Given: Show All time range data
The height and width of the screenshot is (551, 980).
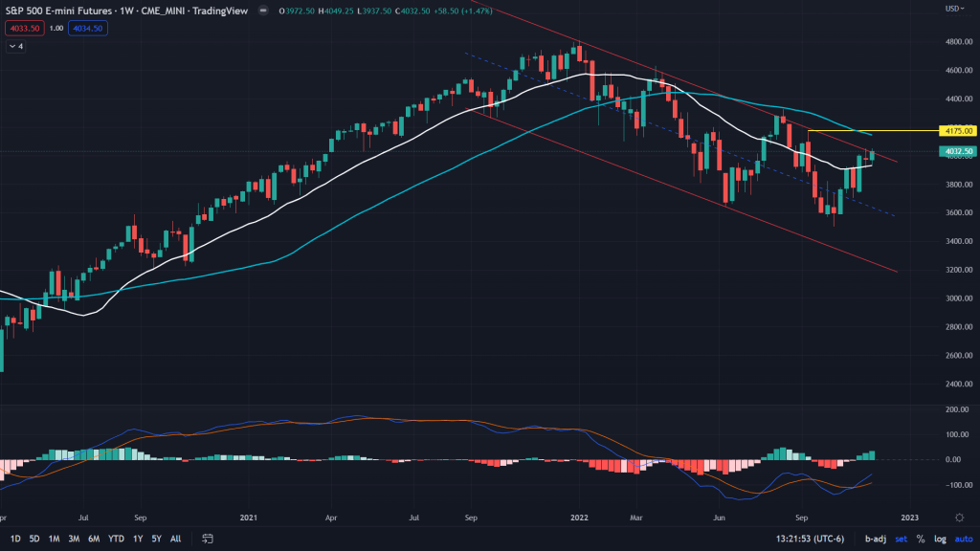Looking at the screenshot, I should pyautogui.click(x=175, y=539).
